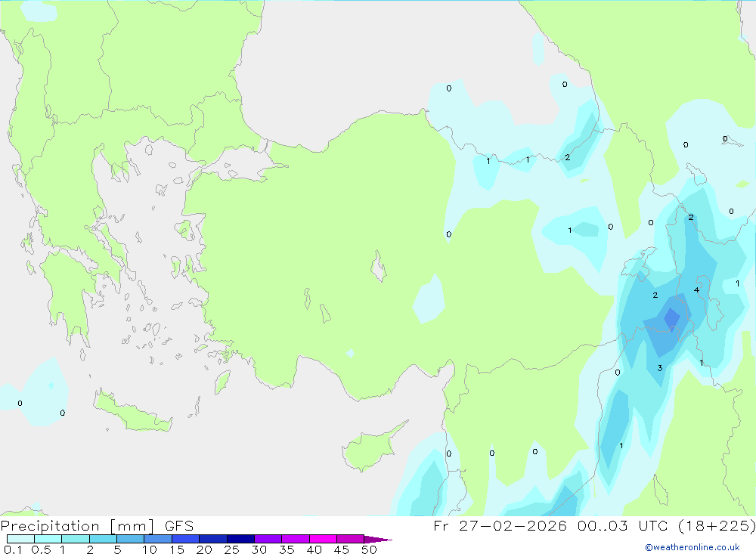Click the legend tick label "25"

click(231, 549)
